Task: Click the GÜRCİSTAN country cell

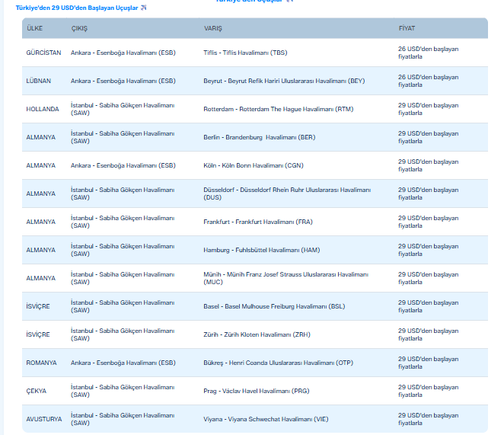Action: pyautogui.click(x=43, y=53)
